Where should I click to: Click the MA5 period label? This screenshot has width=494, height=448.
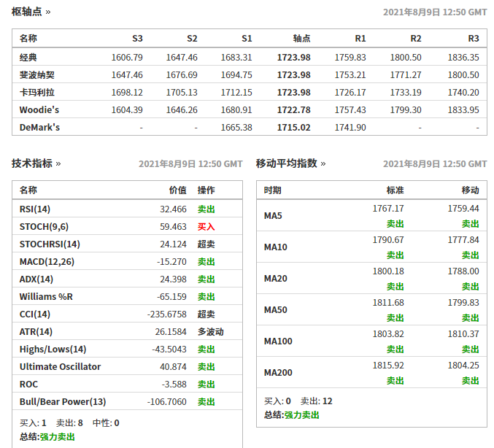pyautogui.click(x=273, y=216)
